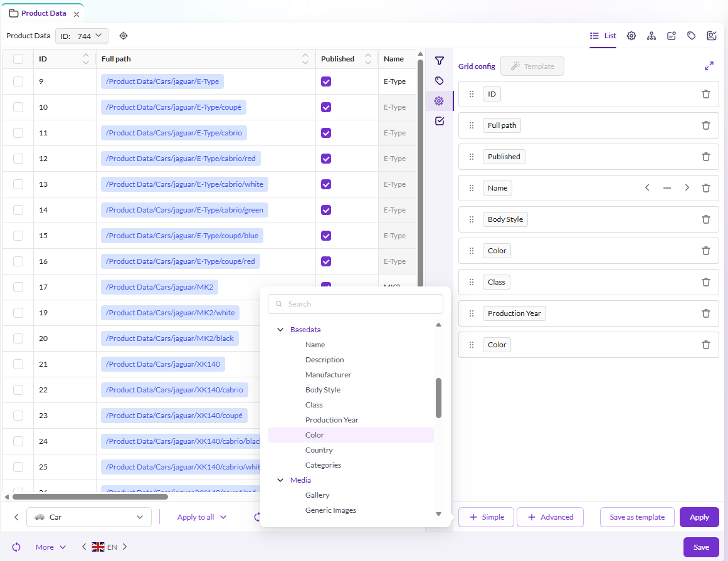This screenshot has height=561, width=728.
Task: Grab the drag handle of Body Style row
Action: pyautogui.click(x=472, y=219)
